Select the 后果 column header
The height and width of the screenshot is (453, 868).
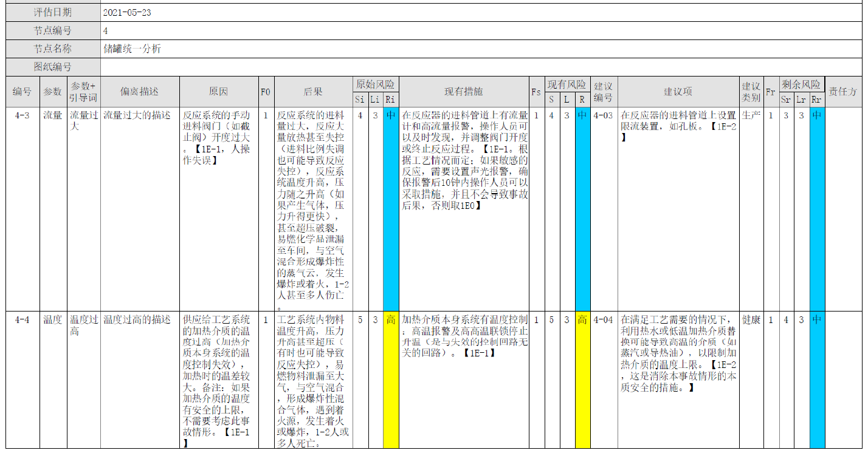[313, 92]
